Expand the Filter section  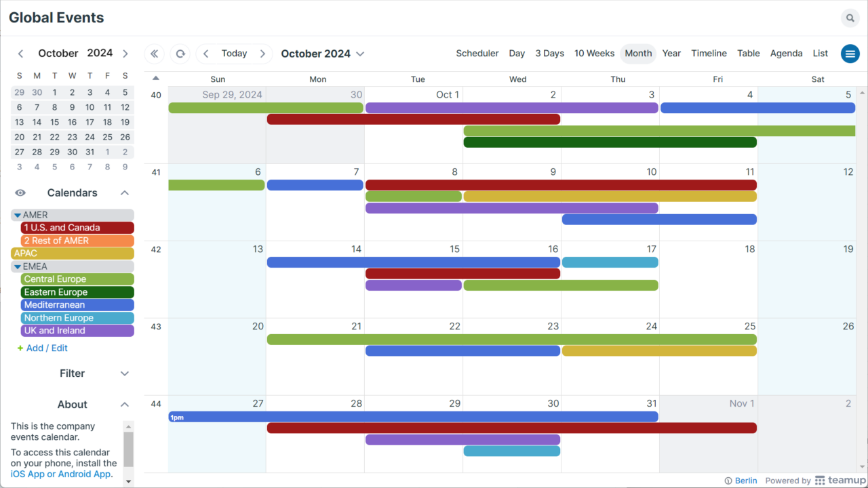coord(124,373)
